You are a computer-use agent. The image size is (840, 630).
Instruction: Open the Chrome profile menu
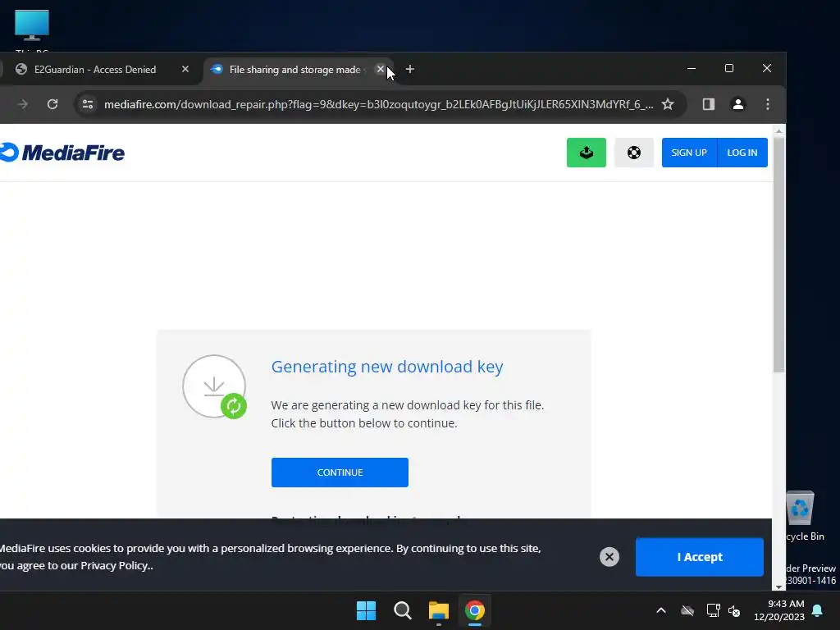pyautogui.click(x=737, y=104)
